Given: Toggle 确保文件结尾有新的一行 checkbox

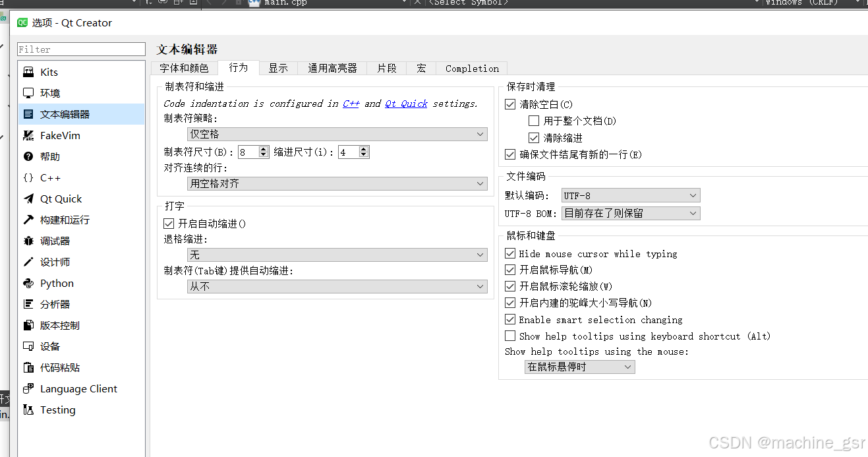Looking at the screenshot, I should pos(510,154).
